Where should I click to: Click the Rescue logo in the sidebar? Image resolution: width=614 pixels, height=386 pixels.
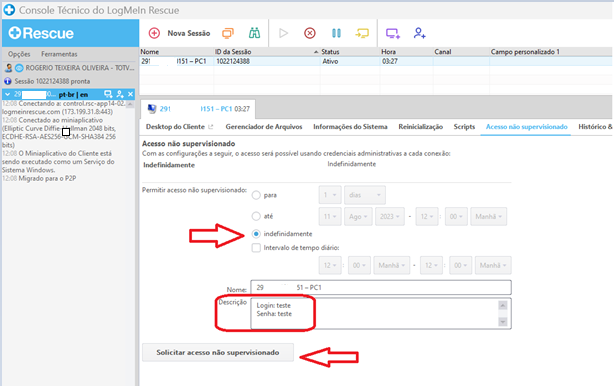coord(41,33)
